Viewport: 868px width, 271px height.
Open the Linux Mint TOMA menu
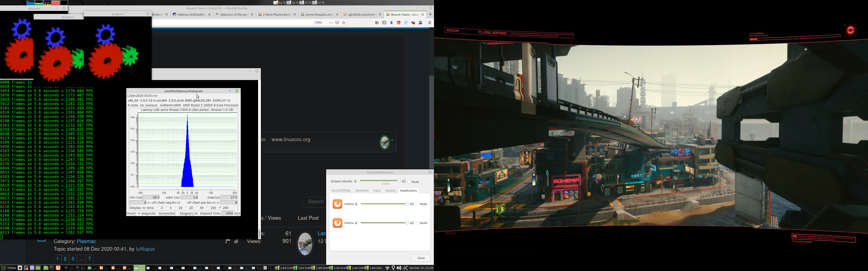point(9,268)
